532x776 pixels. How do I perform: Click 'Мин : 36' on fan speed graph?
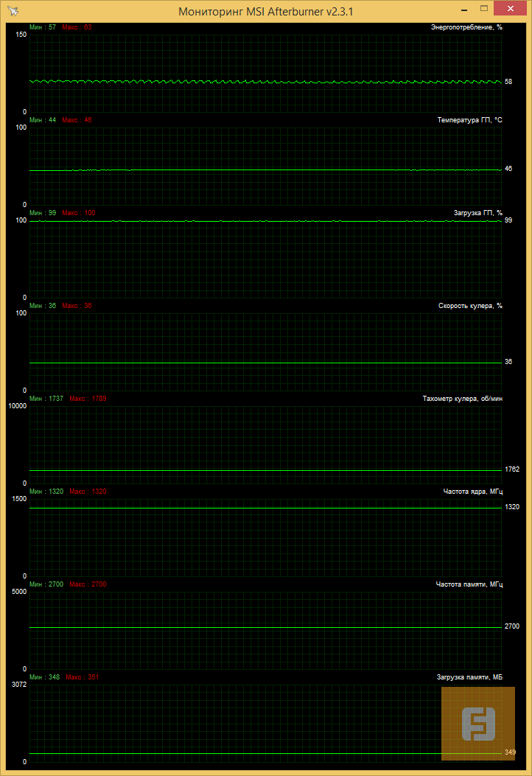[x=43, y=306]
